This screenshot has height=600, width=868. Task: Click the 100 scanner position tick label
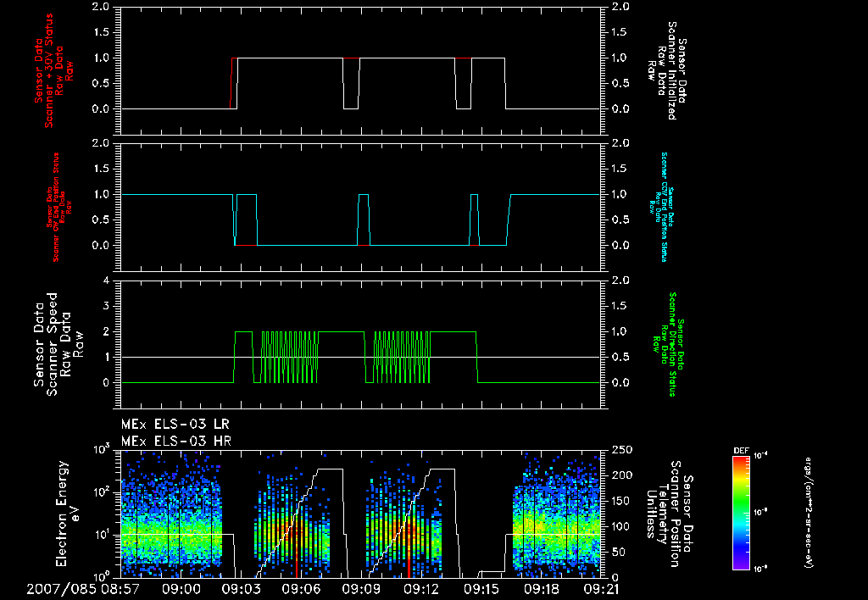pyautogui.click(x=622, y=526)
